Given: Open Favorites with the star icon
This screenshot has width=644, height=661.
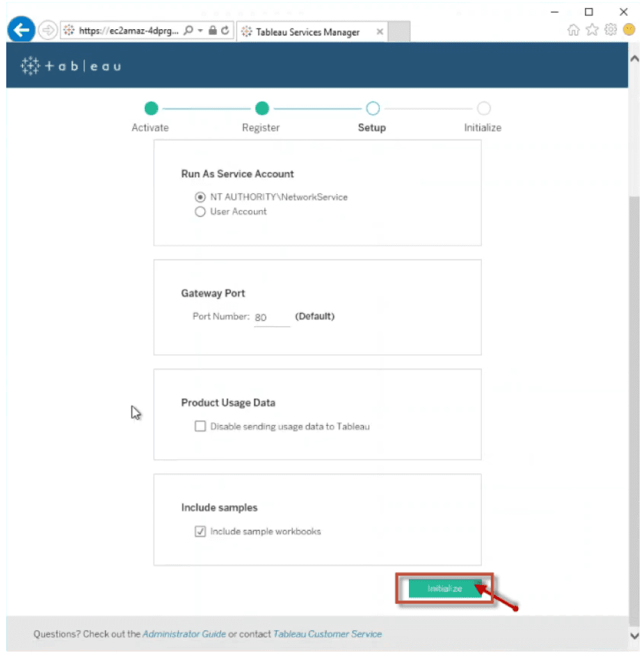Looking at the screenshot, I should pyautogui.click(x=592, y=29).
